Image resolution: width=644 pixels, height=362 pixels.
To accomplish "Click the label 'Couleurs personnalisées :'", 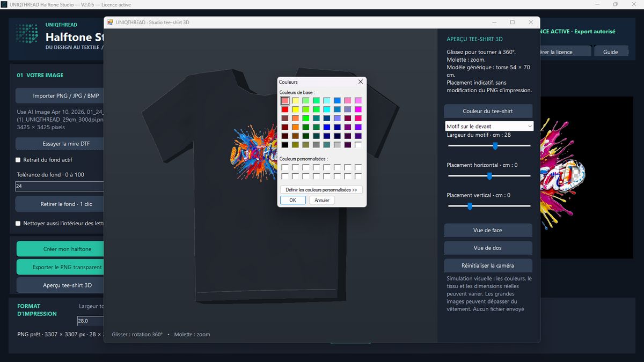I will [303, 159].
